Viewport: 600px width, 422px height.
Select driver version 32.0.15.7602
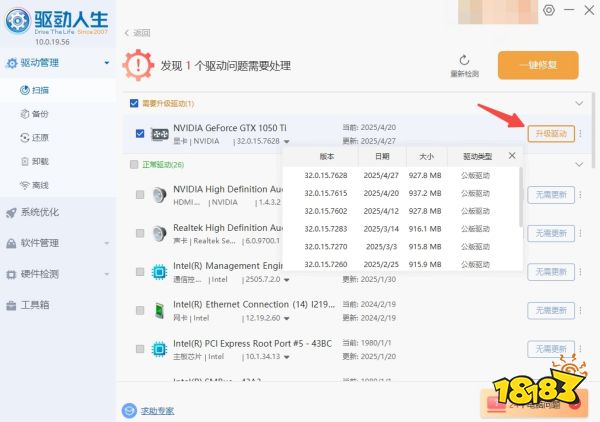(401, 211)
